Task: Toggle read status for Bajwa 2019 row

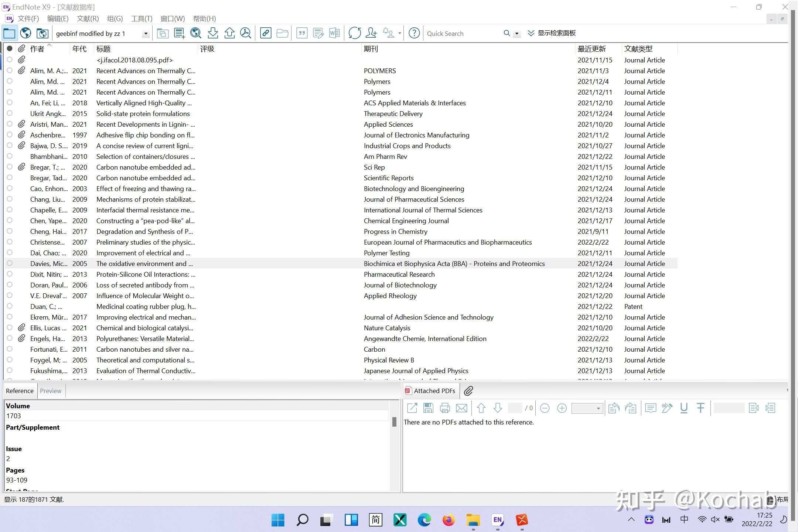Action: pyautogui.click(x=10, y=146)
